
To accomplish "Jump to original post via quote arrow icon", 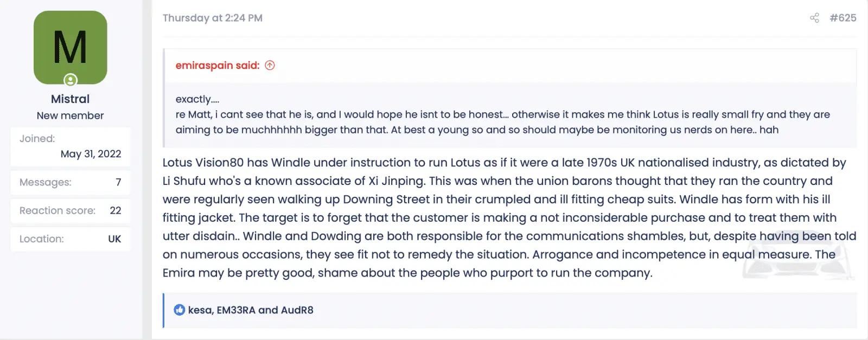I will (x=270, y=66).
